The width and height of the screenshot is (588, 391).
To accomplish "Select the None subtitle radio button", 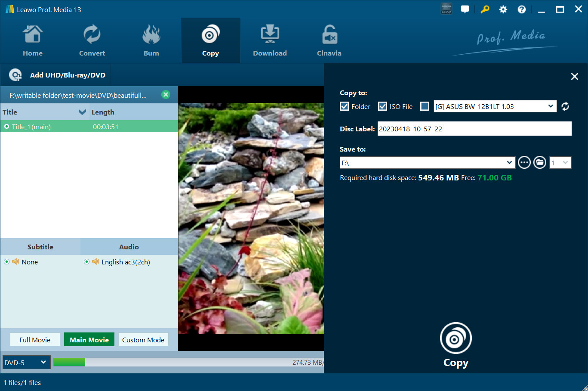I will [x=6, y=262].
